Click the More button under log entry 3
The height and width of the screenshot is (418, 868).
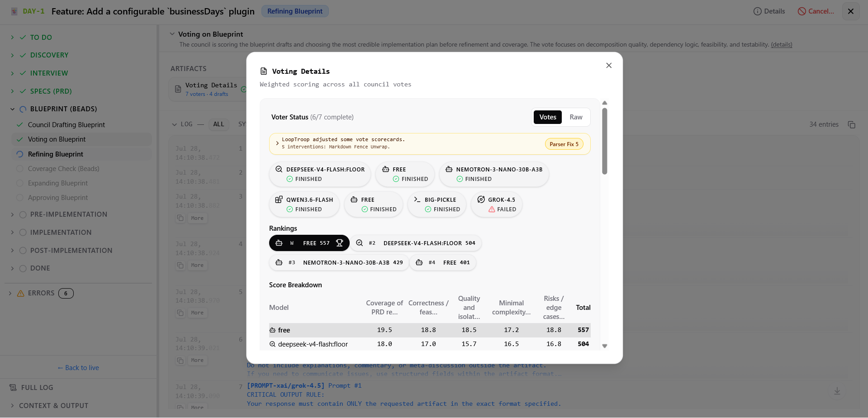(x=197, y=218)
